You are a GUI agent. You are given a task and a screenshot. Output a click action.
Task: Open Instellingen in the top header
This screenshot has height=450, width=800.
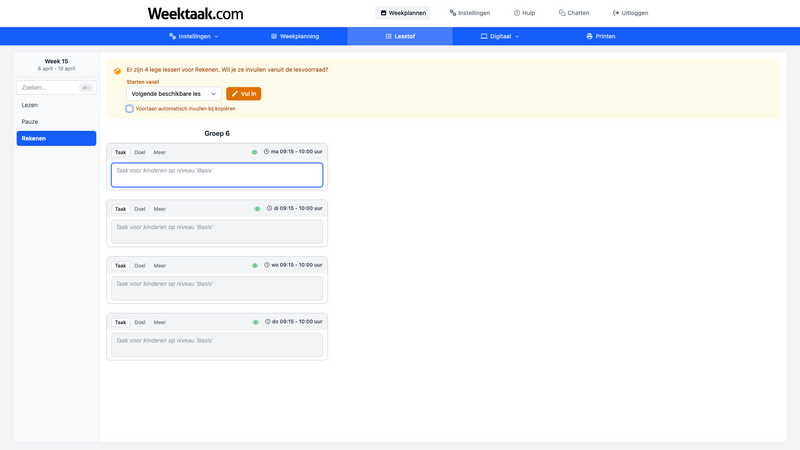click(470, 13)
